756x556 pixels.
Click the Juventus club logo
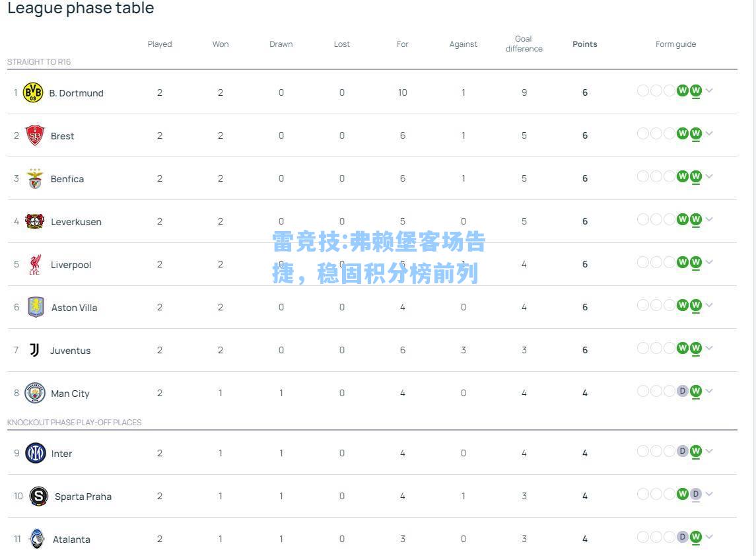tap(34, 350)
